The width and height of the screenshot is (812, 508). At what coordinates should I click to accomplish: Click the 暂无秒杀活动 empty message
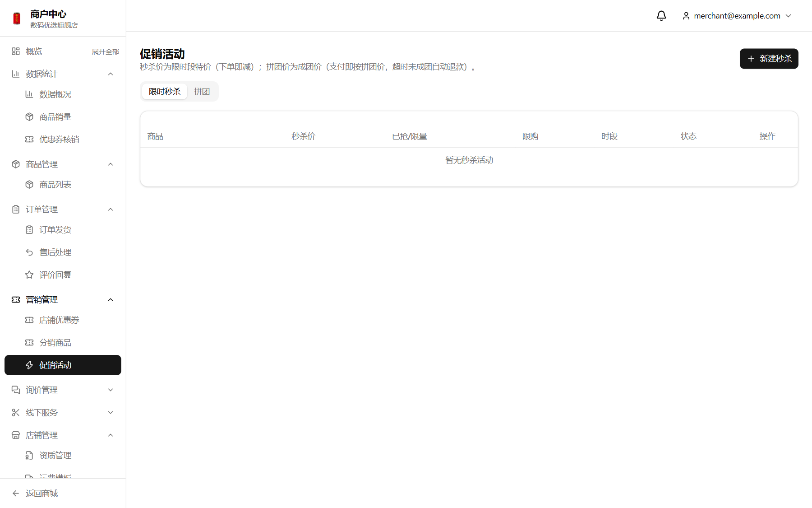point(469,160)
